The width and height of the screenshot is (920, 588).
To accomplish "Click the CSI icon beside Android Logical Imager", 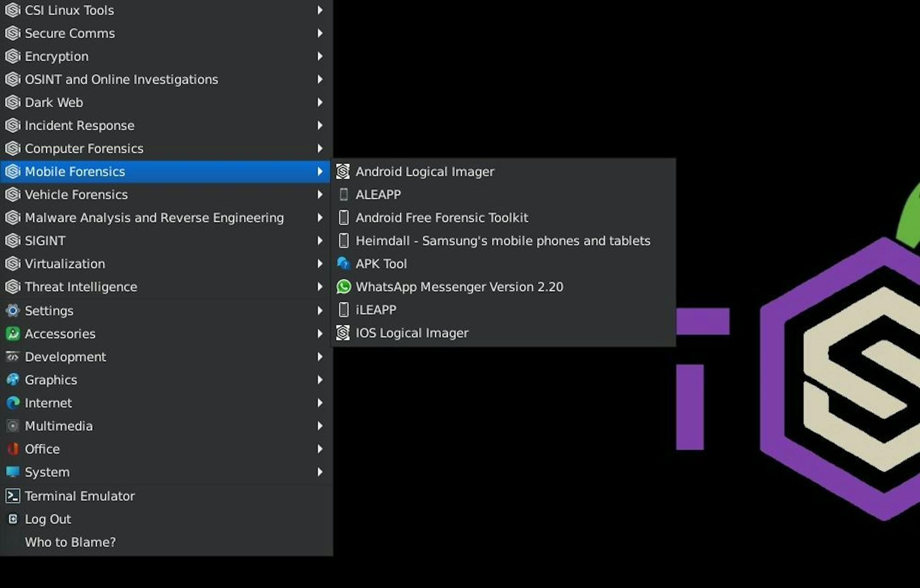I will pyautogui.click(x=343, y=171).
